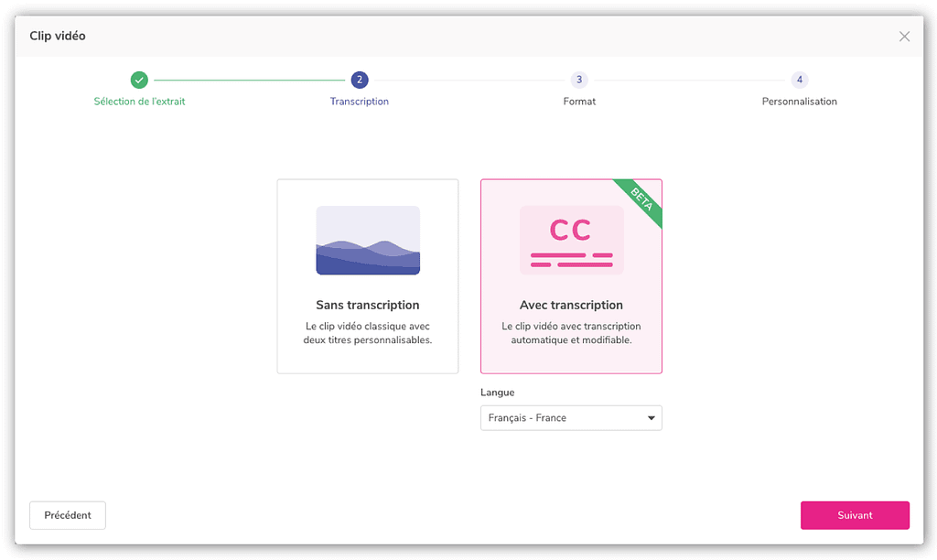Click the "Avec transcription" heading
This screenshot has width=937, height=560.
tap(571, 305)
